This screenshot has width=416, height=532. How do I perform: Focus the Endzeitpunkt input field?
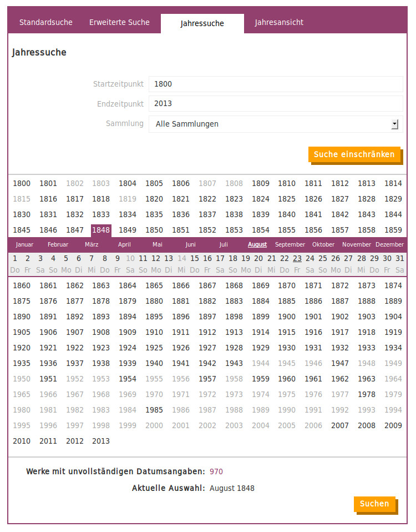(x=276, y=103)
